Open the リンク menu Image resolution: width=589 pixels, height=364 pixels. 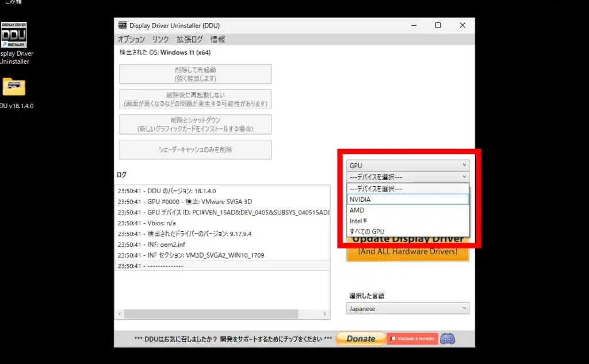(160, 39)
